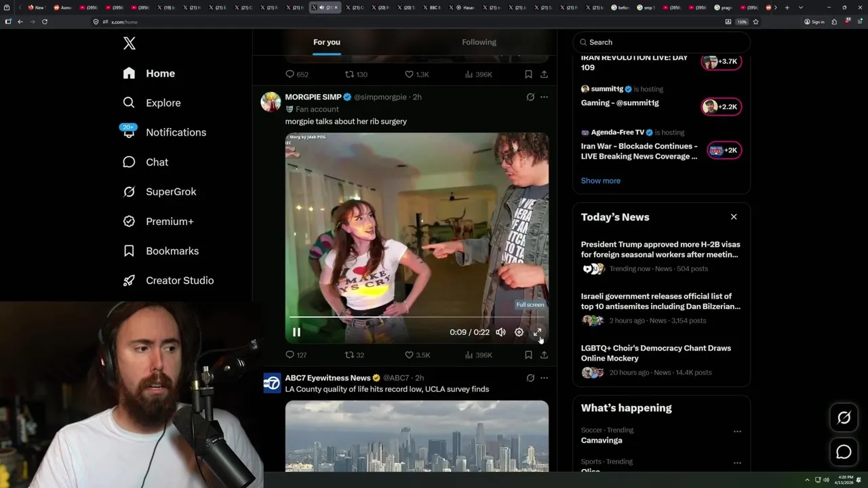The width and height of the screenshot is (868, 488).
Task: Open Bookmarks from the sidebar
Action: (x=161, y=251)
